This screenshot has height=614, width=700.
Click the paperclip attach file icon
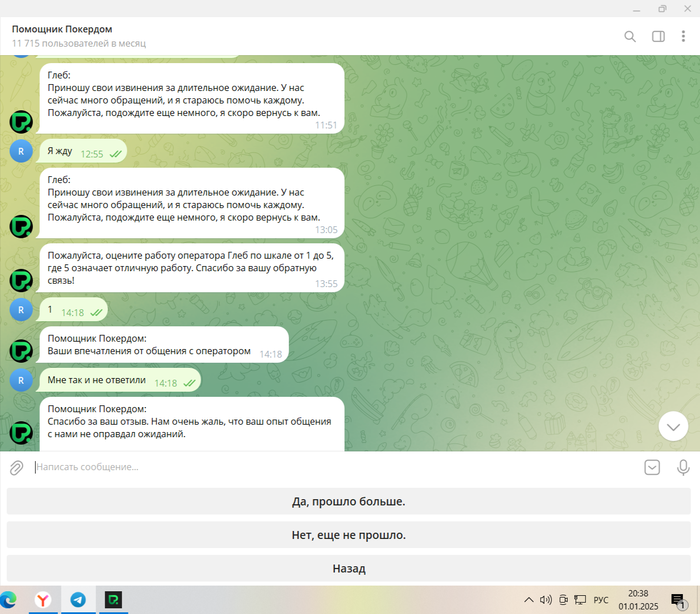pyautogui.click(x=17, y=468)
